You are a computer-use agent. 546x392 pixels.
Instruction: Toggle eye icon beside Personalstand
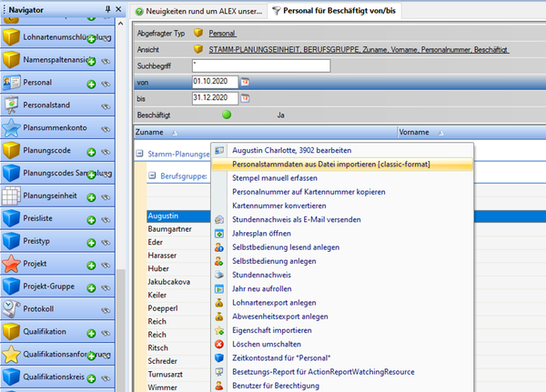(x=106, y=107)
